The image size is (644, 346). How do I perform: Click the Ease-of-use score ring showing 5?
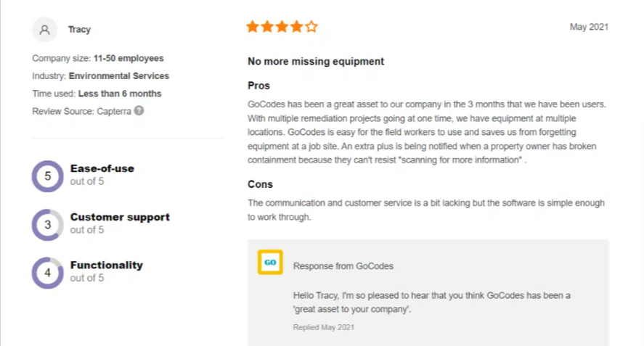[48, 176]
